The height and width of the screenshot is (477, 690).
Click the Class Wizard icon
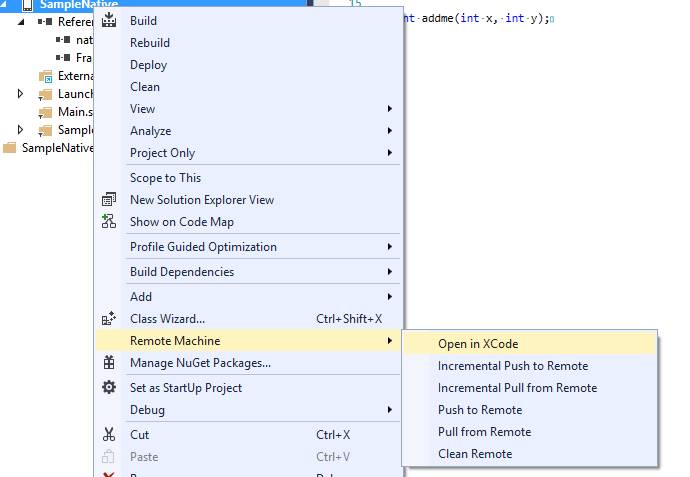click(x=109, y=318)
